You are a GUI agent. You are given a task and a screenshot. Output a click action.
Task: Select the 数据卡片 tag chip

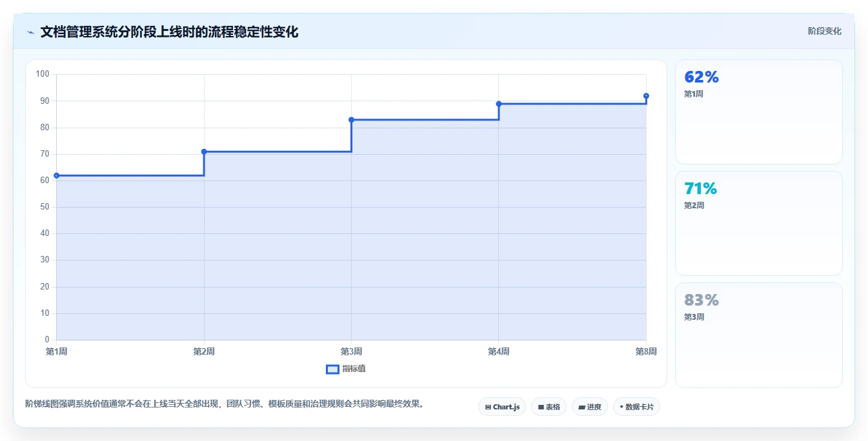pyautogui.click(x=636, y=407)
